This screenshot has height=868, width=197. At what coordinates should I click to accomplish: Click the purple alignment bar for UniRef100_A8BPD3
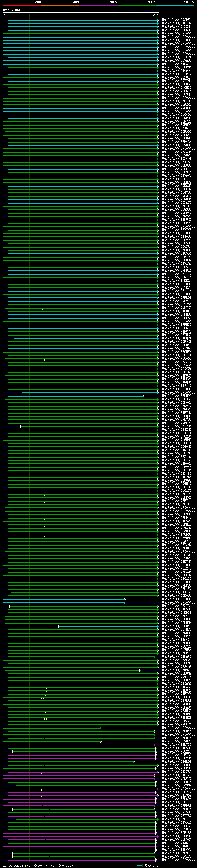[81, 836]
